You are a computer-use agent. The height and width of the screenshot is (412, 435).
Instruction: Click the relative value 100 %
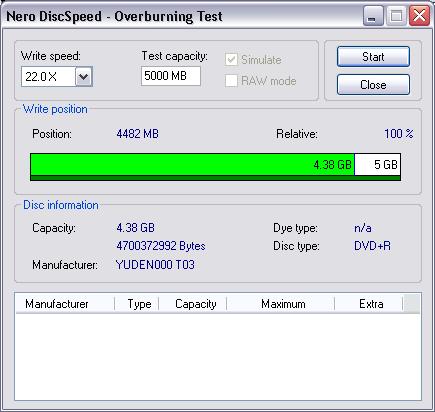pos(399,134)
